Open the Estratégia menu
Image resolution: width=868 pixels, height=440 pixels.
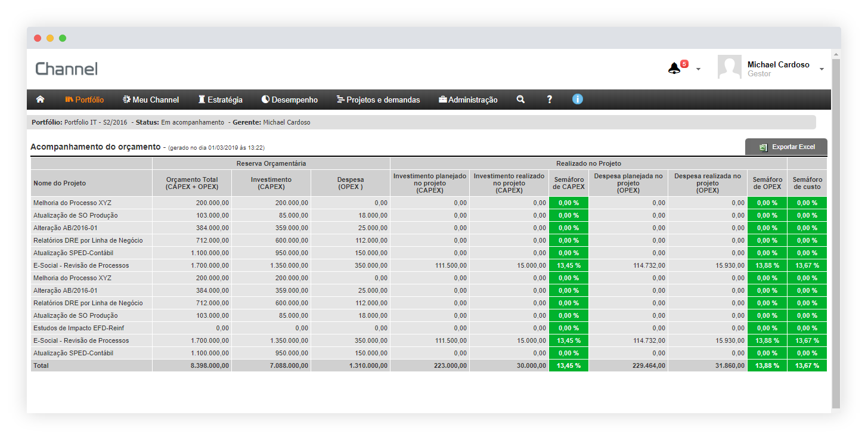tap(221, 100)
